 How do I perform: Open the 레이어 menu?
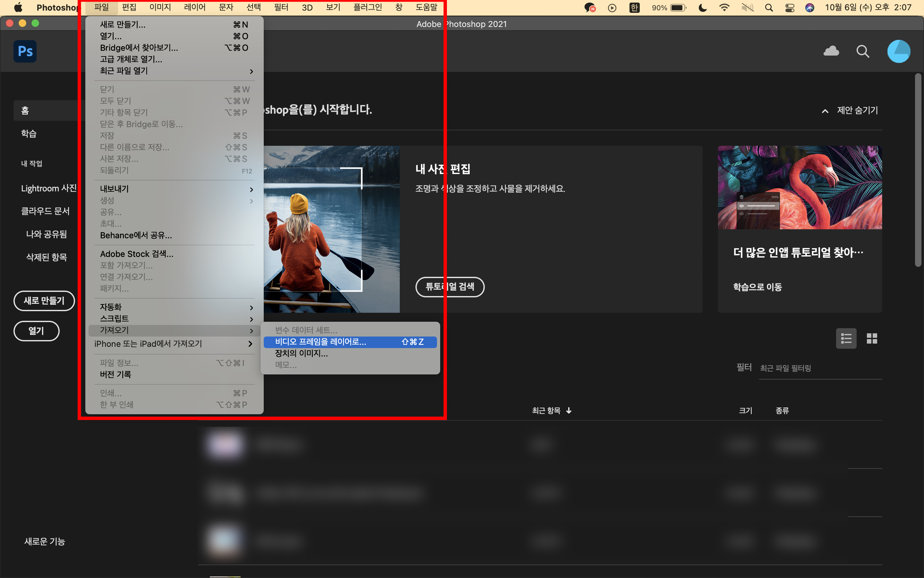click(195, 7)
